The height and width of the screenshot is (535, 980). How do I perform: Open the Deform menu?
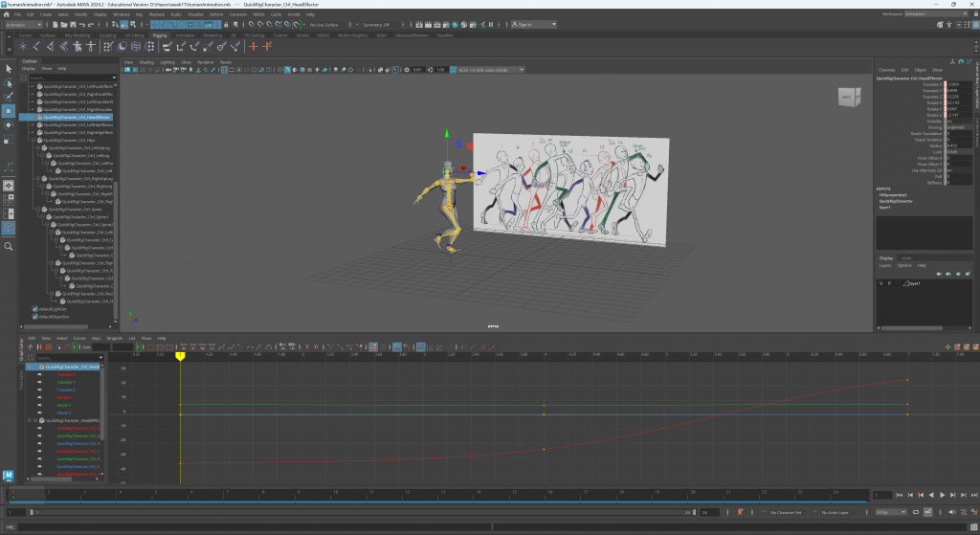pyautogui.click(x=216, y=14)
